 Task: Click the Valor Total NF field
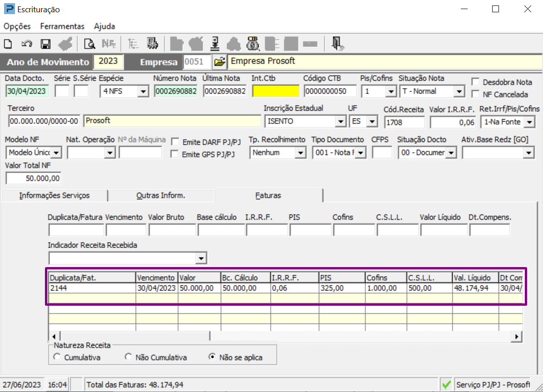coord(34,178)
